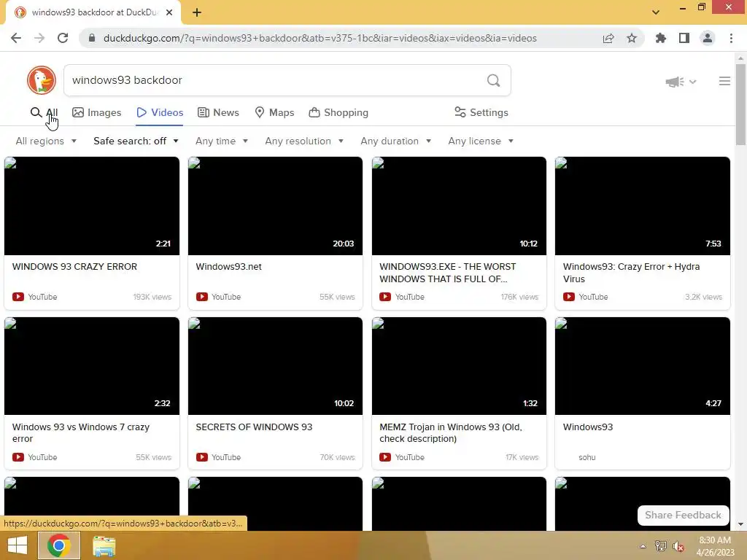Switch to the All results tab
The width and height of the screenshot is (747, 560).
pos(44,112)
